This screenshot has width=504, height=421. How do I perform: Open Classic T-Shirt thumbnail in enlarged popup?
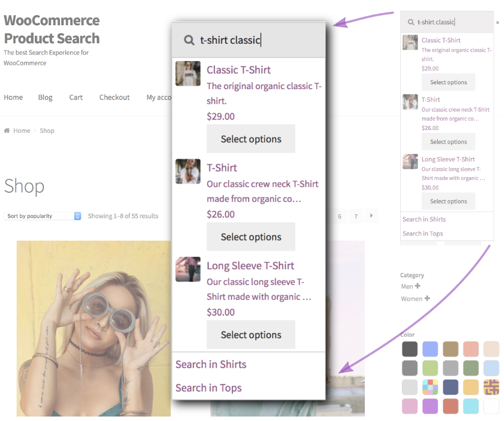pyautogui.click(x=188, y=73)
